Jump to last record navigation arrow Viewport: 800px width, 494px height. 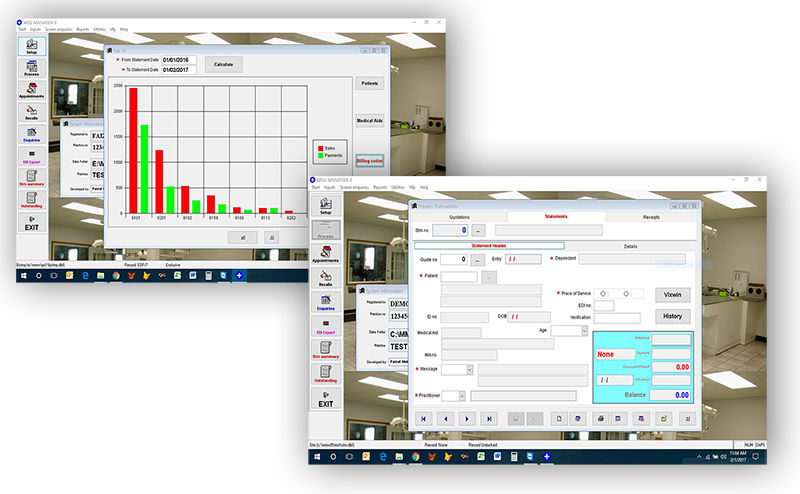click(x=488, y=418)
